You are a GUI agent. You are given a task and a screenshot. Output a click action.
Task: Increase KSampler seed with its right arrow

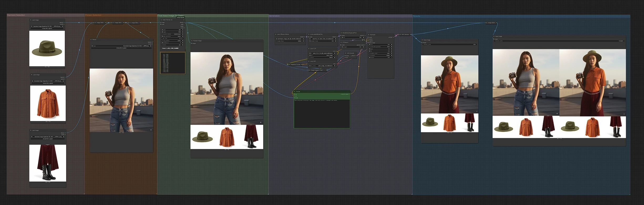coord(391,45)
